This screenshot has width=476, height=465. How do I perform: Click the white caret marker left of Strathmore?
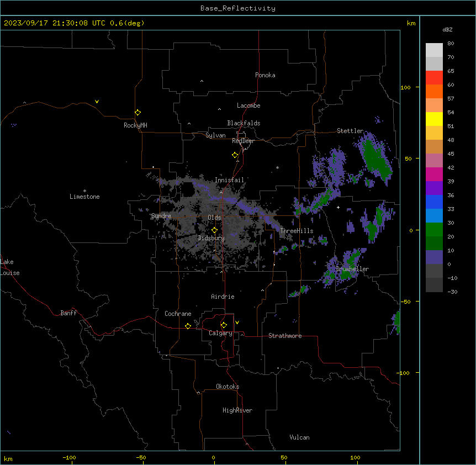pos(242,335)
